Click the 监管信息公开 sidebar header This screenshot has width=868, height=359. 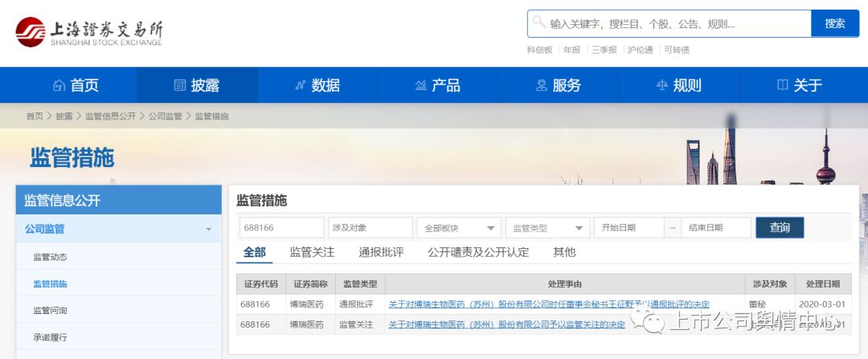[x=118, y=200]
